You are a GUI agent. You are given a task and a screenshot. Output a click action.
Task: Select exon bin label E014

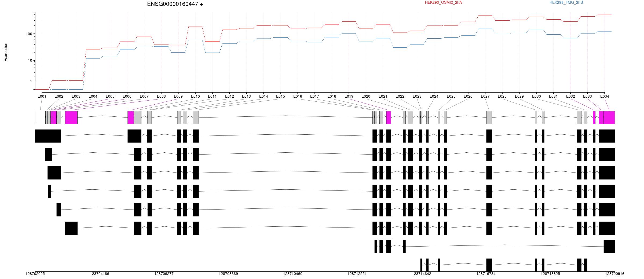tap(264, 96)
